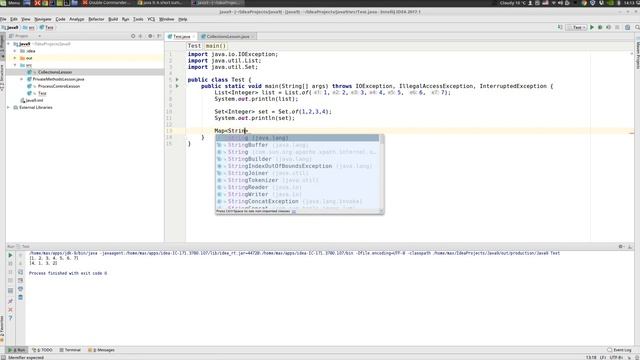The image size is (640, 360).
Task: Open the Build menu
Action: [113, 19]
